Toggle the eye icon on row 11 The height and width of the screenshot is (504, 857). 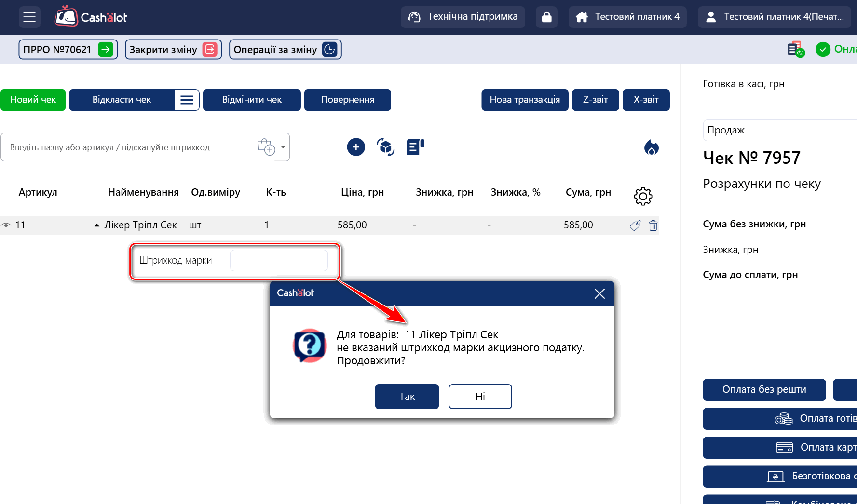[x=6, y=225]
